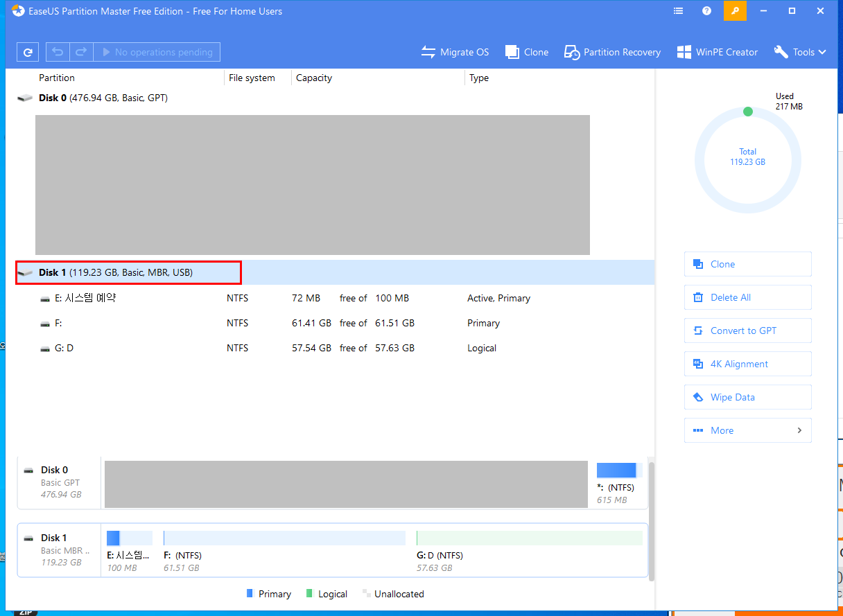Click the orange key activation icon
843x616 pixels.
tap(735, 11)
